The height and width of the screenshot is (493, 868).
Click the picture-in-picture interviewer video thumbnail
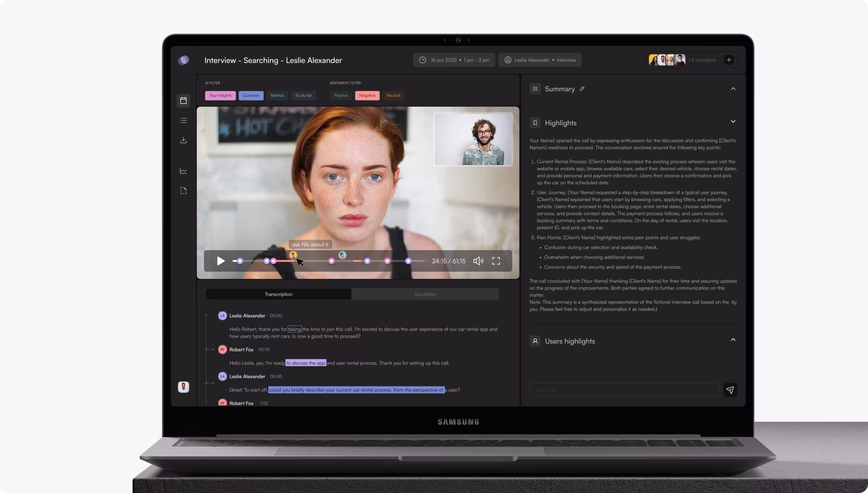coord(473,139)
